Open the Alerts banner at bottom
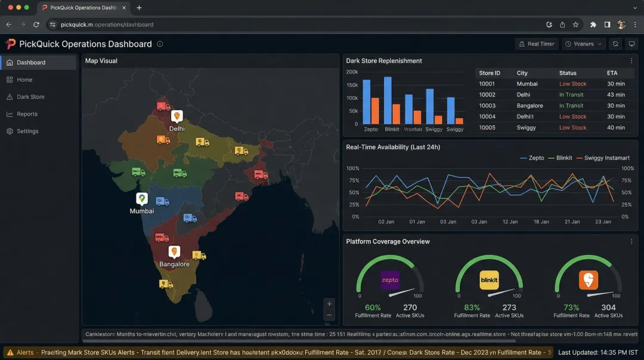 tap(24, 352)
